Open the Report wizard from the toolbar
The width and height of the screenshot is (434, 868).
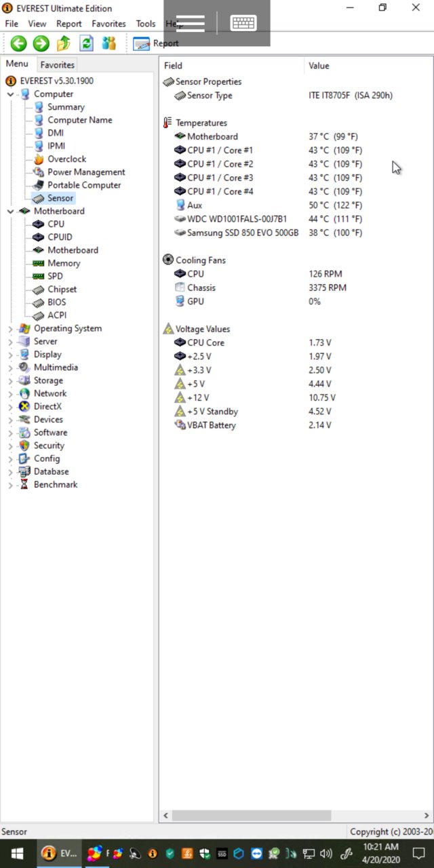[x=155, y=44]
